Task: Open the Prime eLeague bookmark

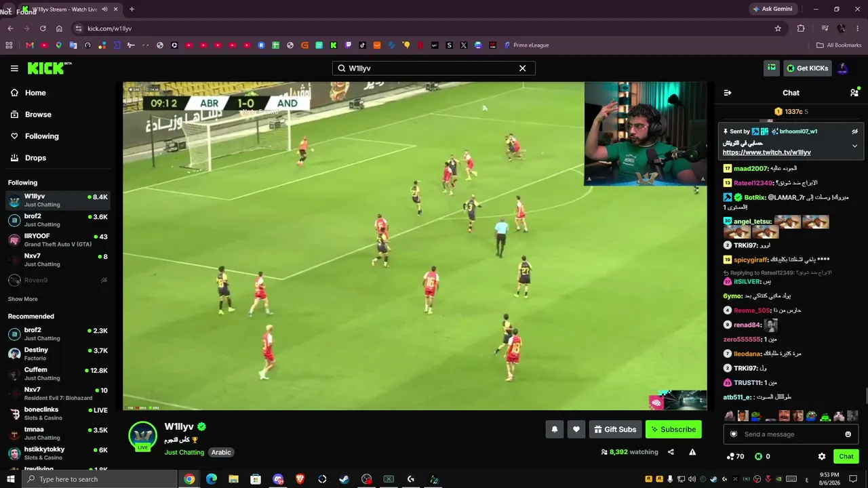Action: (x=526, y=45)
